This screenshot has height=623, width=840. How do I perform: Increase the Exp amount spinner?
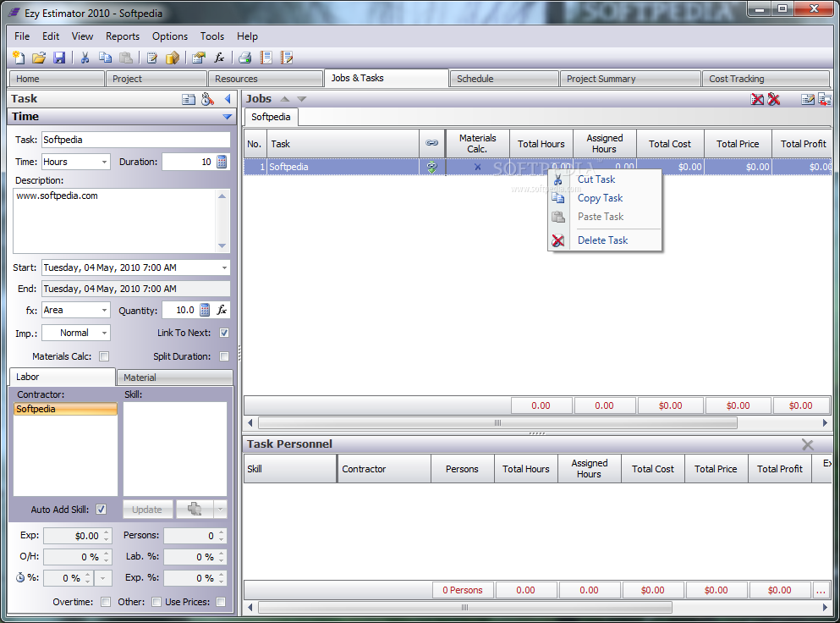106,532
